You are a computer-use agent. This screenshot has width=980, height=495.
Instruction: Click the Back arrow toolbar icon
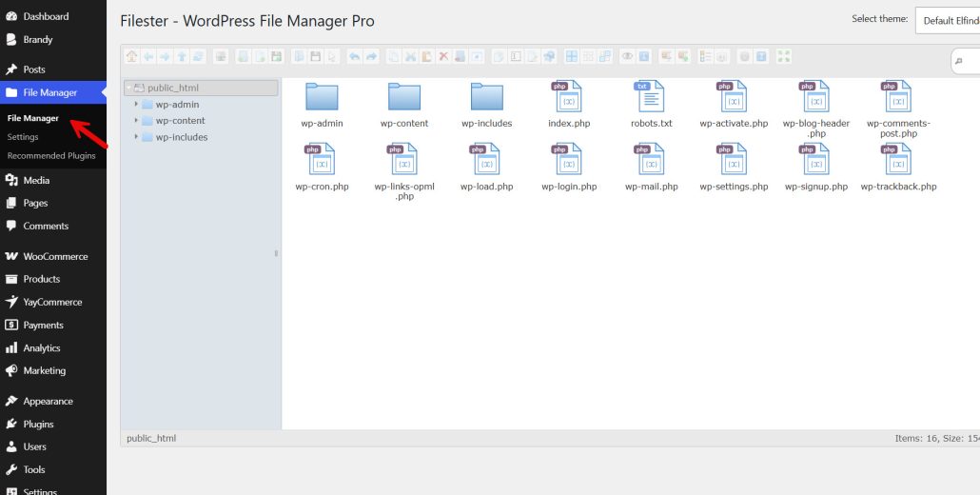coord(148,56)
